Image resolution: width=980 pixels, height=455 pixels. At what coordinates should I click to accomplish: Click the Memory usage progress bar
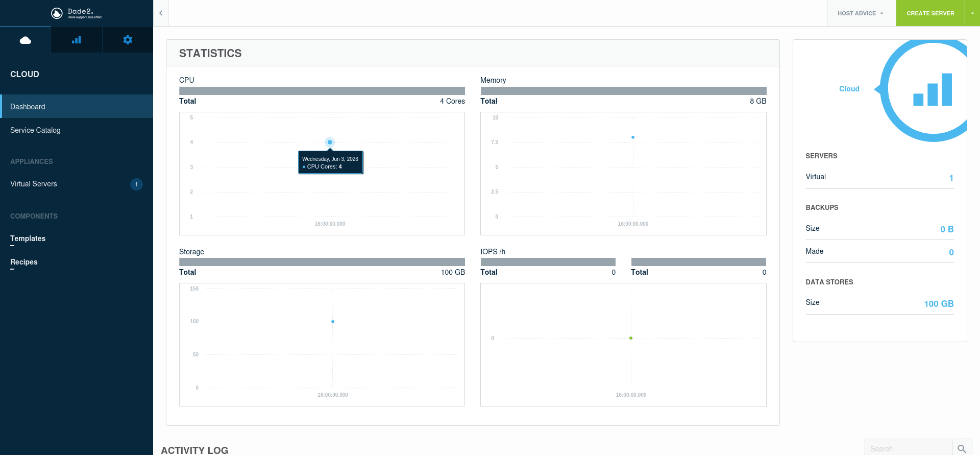(x=623, y=91)
